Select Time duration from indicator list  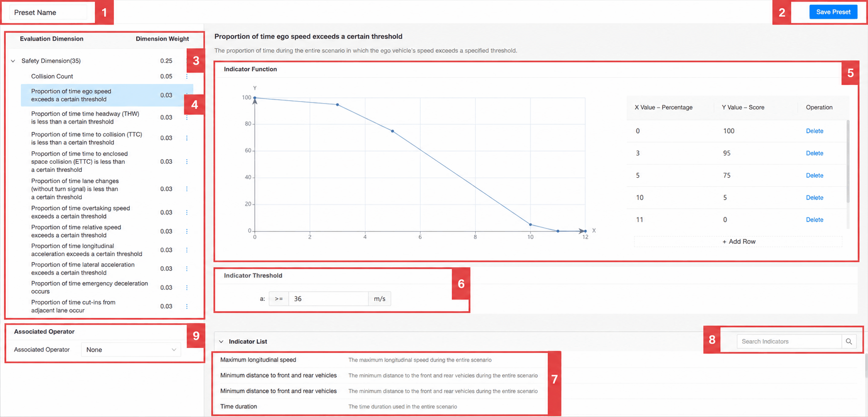point(238,406)
